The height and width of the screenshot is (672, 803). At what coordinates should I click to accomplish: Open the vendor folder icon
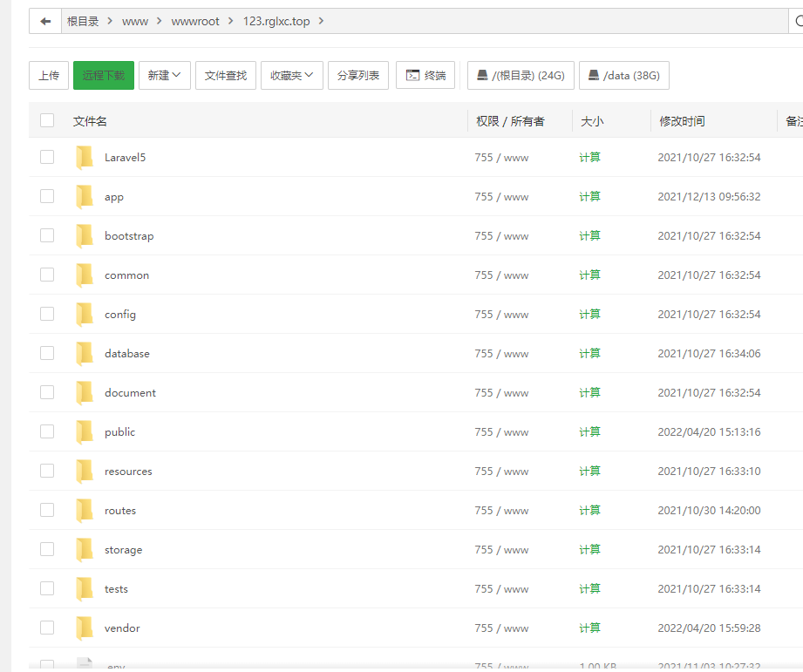(85, 628)
